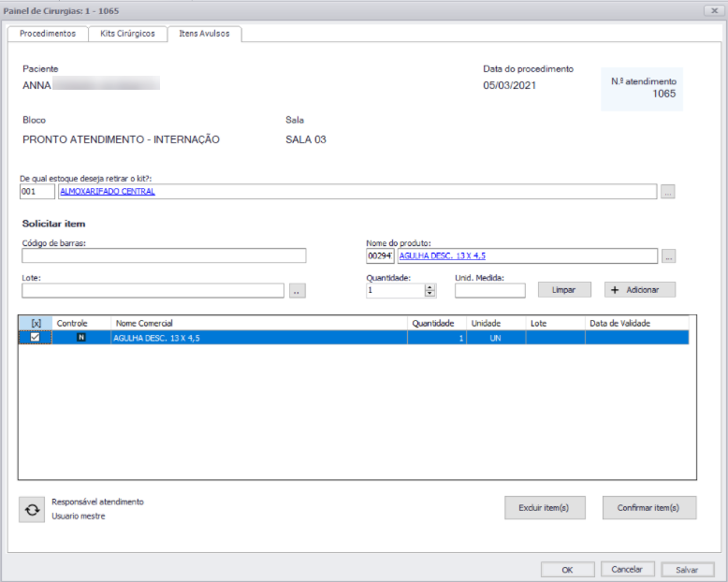Click PRONTO ATENDIMENTO - INTERNAÇÃO text
Image resolution: width=728 pixels, height=582 pixels.
[x=122, y=139]
